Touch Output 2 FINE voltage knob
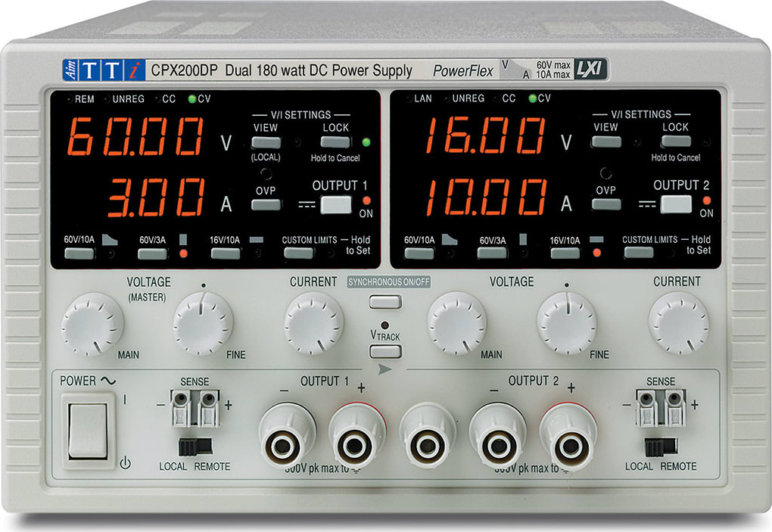This screenshot has width=772, height=532. pyautogui.click(x=567, y=323)
